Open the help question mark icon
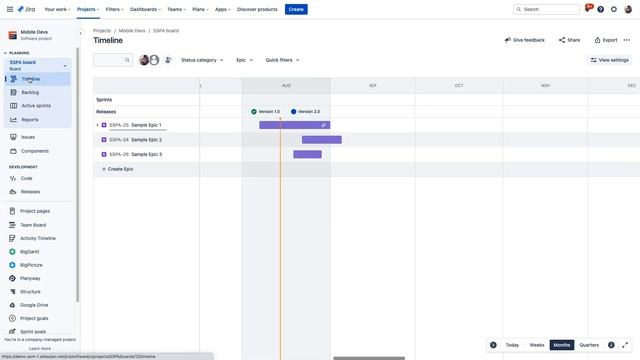 pos(600,9)
